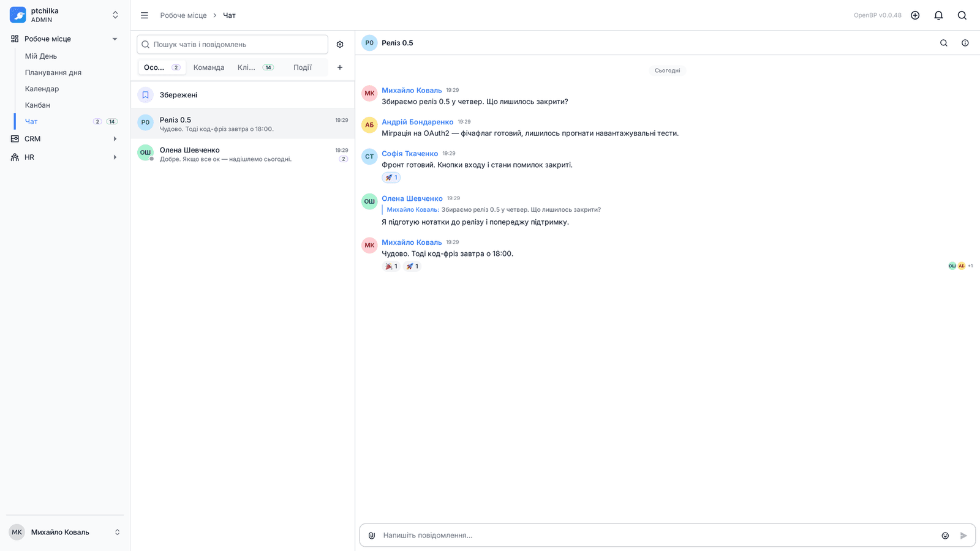Open the Михайло Коваль user menu chevrons

pyautogui.click(x=117, y=532)
